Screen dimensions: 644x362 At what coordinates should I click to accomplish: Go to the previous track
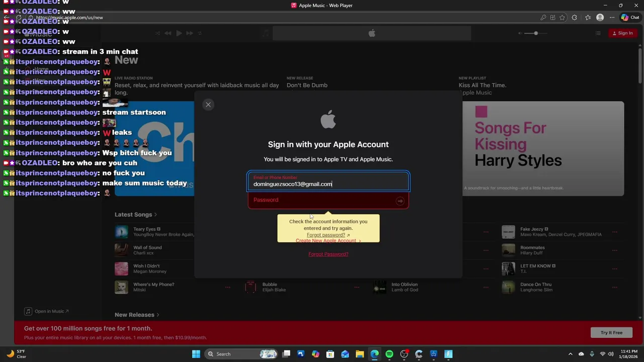click(168, 33)
